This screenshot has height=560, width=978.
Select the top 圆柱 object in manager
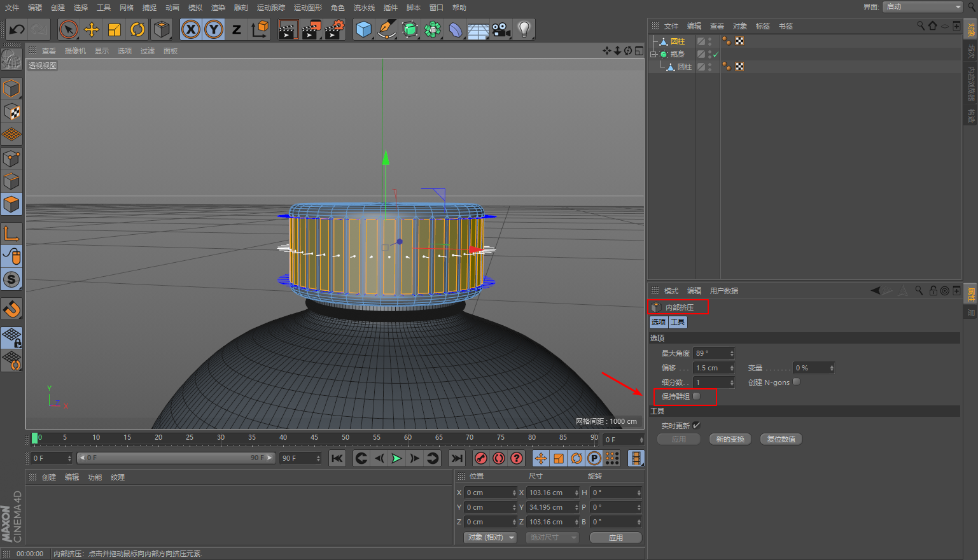coord(678,41)
